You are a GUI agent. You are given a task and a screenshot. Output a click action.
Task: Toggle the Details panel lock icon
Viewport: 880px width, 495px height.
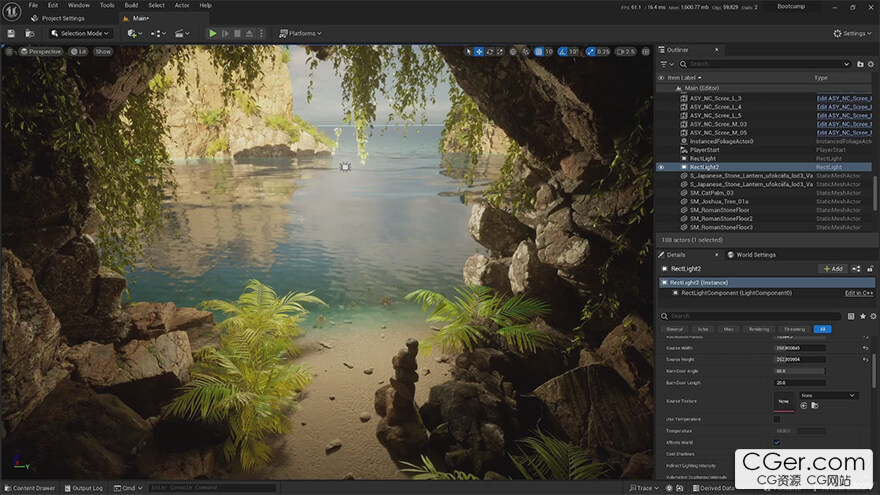click(x=870, y=269)
